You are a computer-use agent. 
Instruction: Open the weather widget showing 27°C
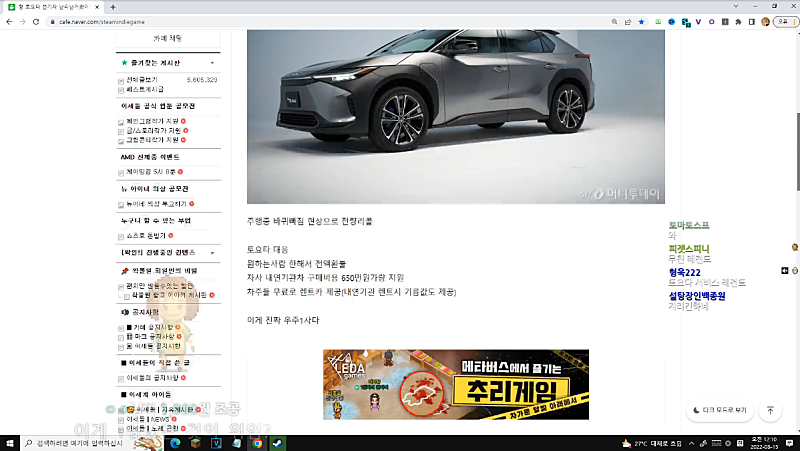(x=652, y=443)
